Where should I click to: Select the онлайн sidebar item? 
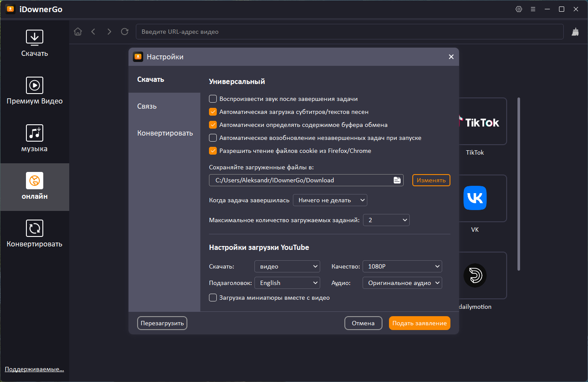click(x=35, y=187)
